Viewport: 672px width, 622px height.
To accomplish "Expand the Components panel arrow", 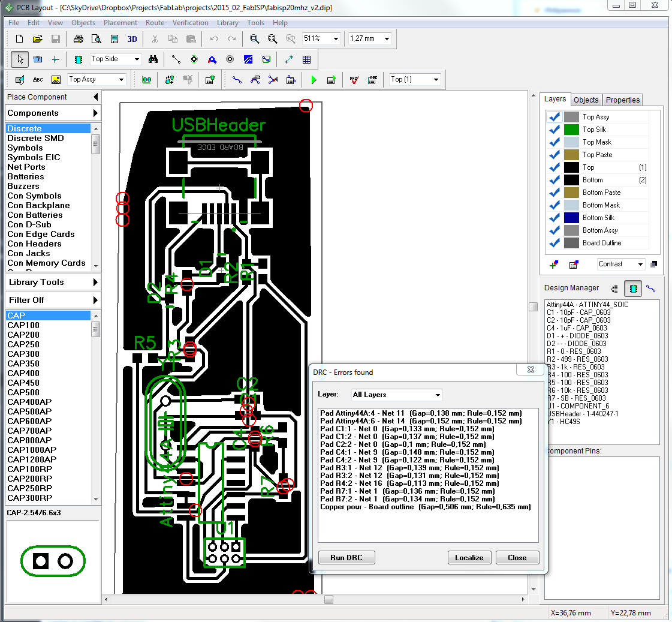I will [95, 113].
